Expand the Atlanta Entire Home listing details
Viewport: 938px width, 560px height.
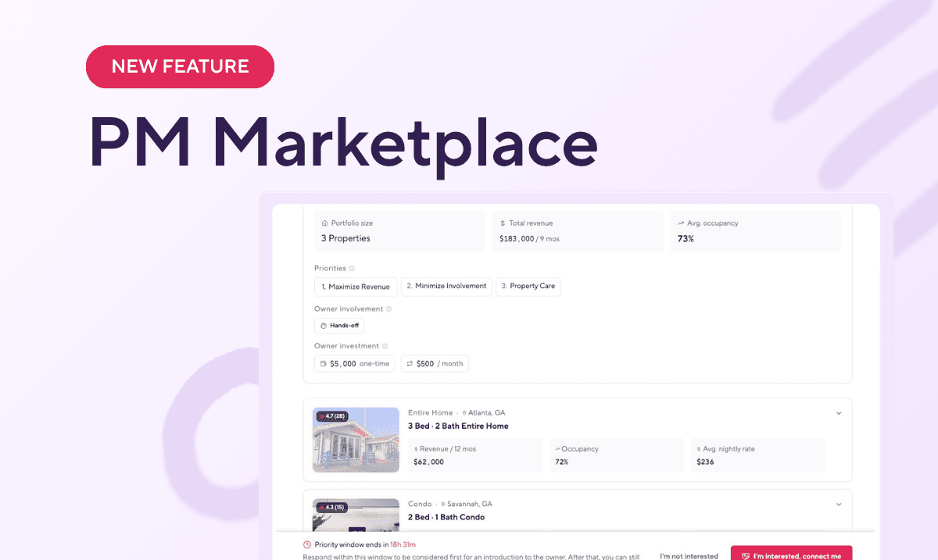(x=839, y=412)
